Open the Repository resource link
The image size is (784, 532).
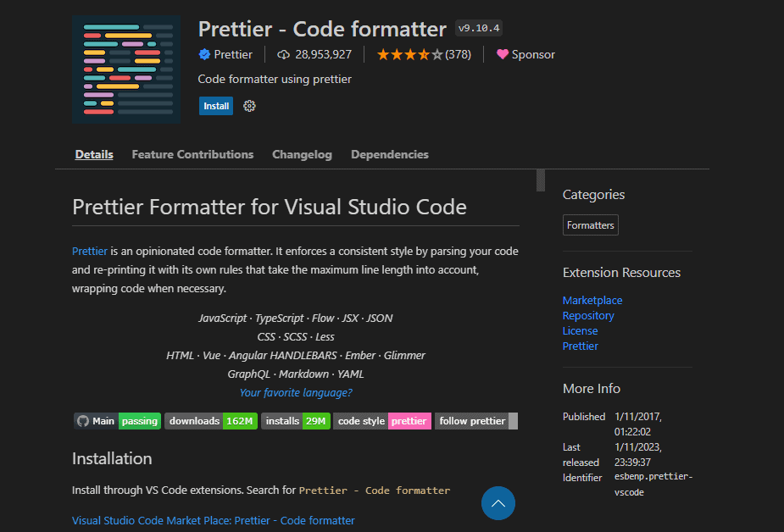coord(588,316)
